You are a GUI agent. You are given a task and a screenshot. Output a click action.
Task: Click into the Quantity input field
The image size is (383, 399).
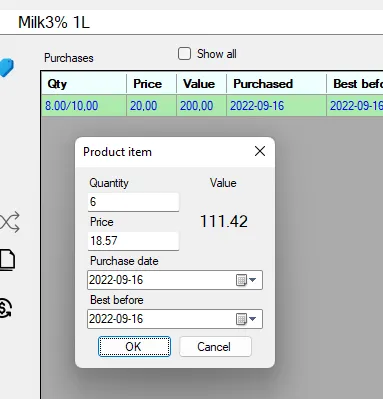(x=133, y=202)
